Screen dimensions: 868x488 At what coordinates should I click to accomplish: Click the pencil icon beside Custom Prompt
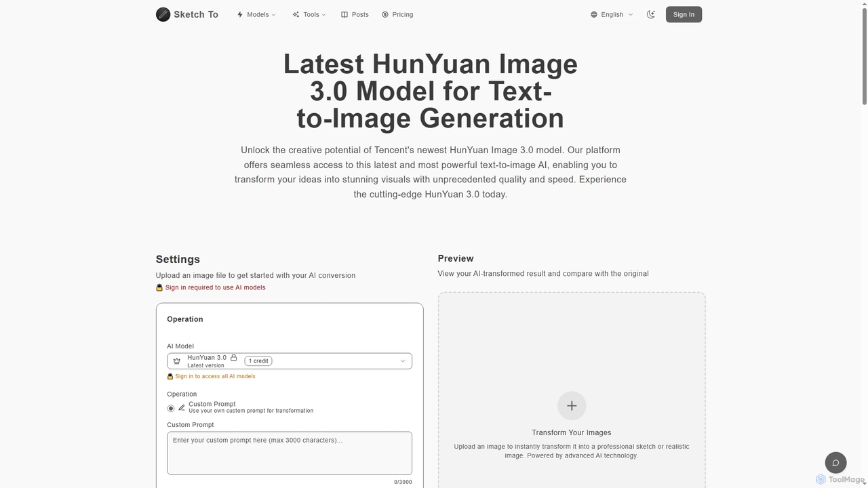point(182,407)
